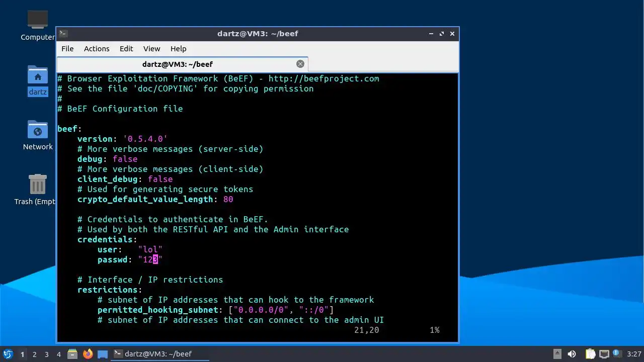Screen dimensions: 644x362
Task: Switch to workspace 2
Action: 34,354
